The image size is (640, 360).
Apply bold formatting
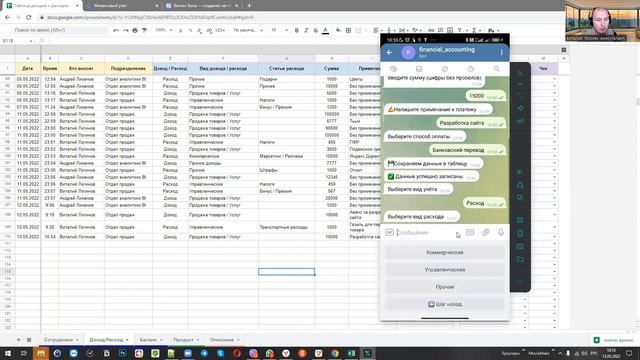tap(297, 30)
